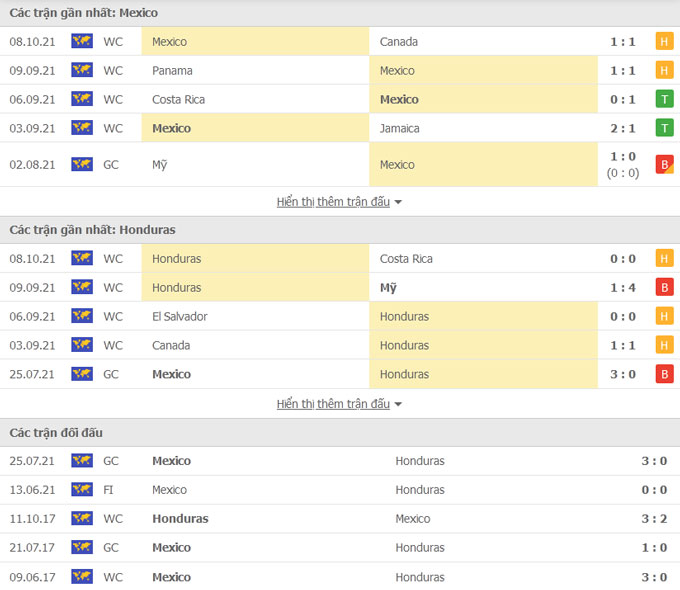
Task: Click the green T badge for Mexico-Jamaica result
Action: point(664,128)
